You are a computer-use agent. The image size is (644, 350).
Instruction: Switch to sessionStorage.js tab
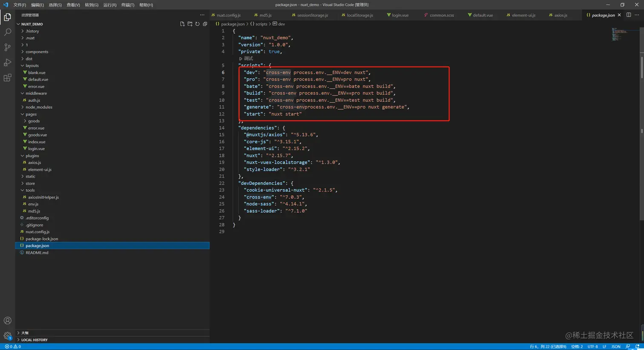pos(310,15)
